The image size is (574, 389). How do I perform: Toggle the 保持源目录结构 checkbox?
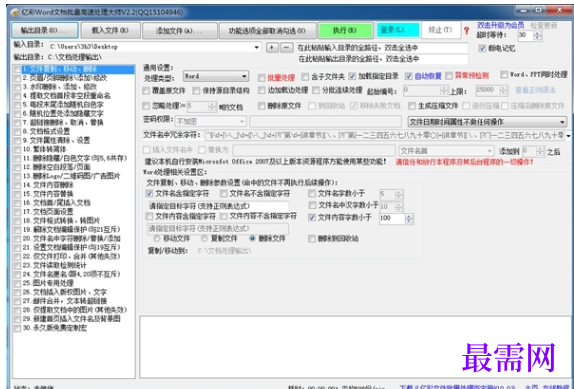[196, 90]
